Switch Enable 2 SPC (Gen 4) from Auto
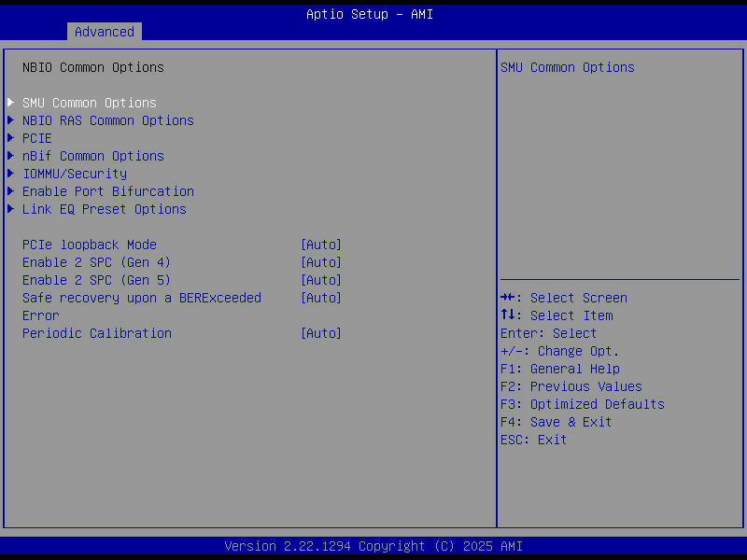747x560 pixels. (x=320, y=262)
